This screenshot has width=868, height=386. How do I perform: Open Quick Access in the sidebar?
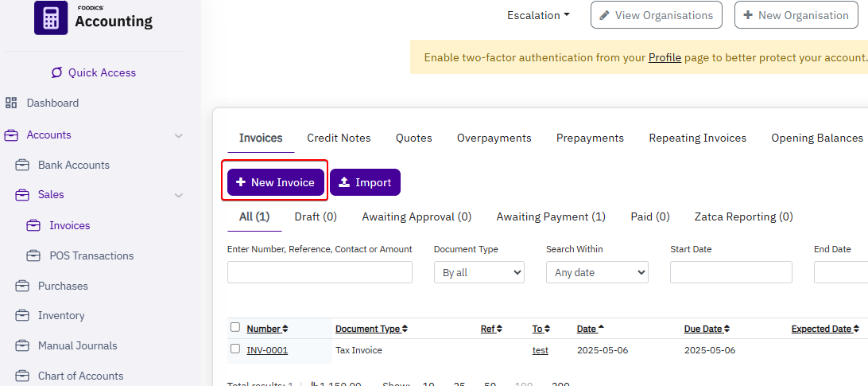click(x=94, y=72)
